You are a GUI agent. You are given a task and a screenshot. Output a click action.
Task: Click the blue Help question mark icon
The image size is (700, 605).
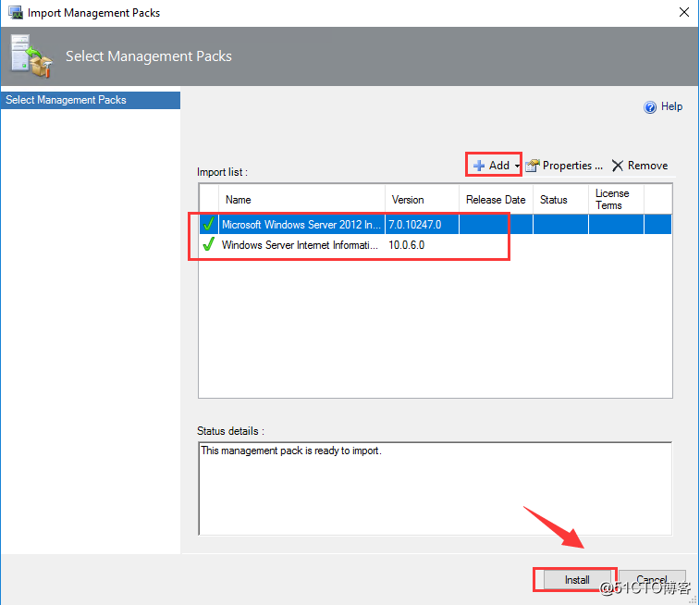click(650, 107)
